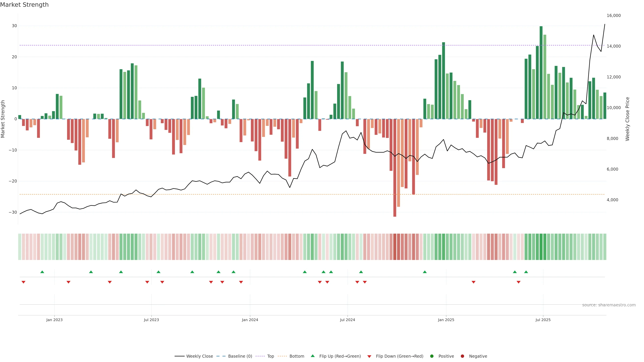This screenshot has height=362, width=644.
Task: Click the first green flip-up triangle marker
Action: (42, 272)
